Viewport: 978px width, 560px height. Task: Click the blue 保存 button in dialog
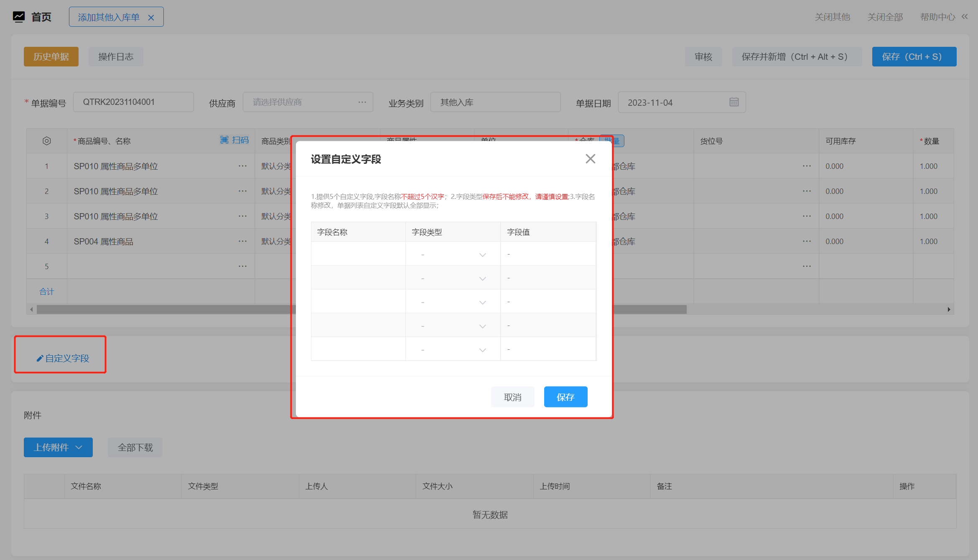tap(565, 397)
